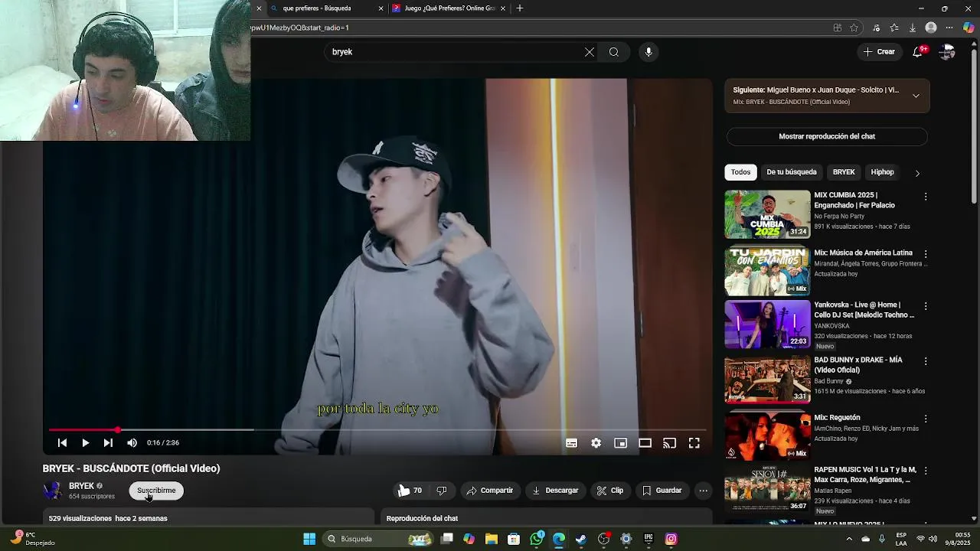Open BAD BUNNY x DRAKE - MÍA thumbnail
980x551 pixels.
[x=767, y=380]
